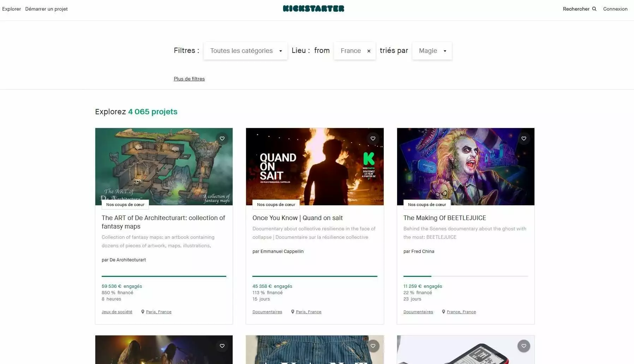The image size is (634, 364).
Task: Click the funding progress bar on BEETLEJUICE
Action: tap(466, 276)
